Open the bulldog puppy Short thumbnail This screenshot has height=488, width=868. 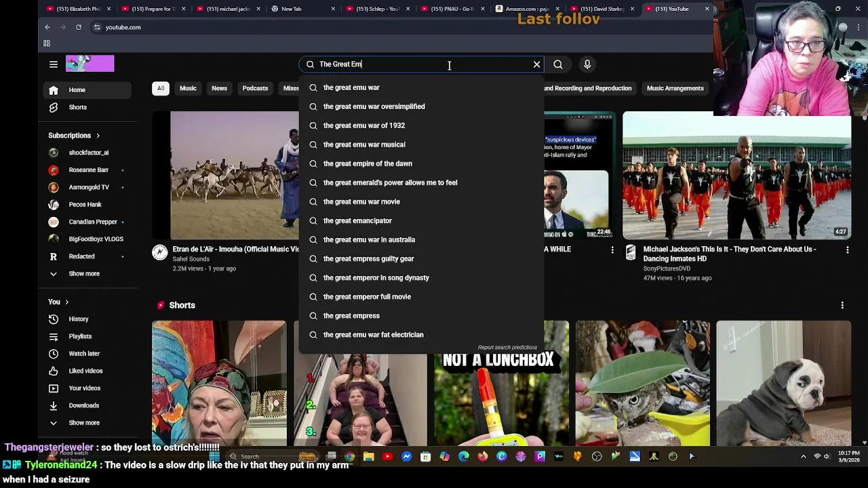pos(783,383)
